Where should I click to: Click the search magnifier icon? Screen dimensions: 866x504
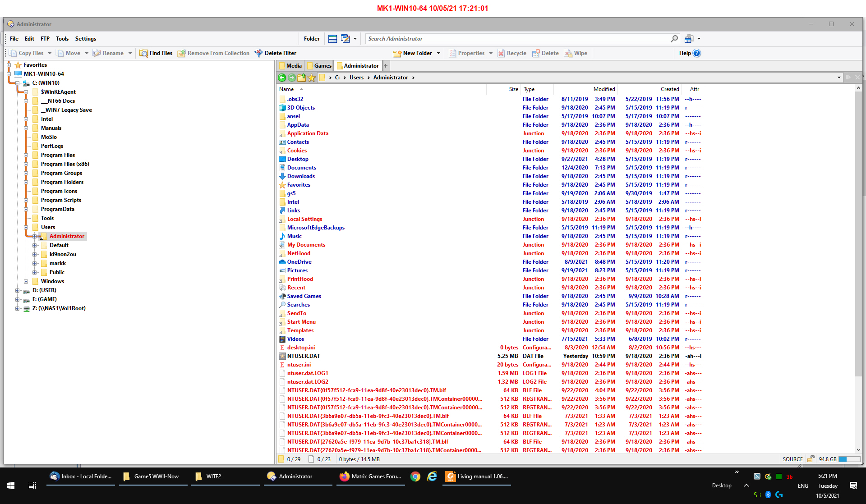(674, 39)
